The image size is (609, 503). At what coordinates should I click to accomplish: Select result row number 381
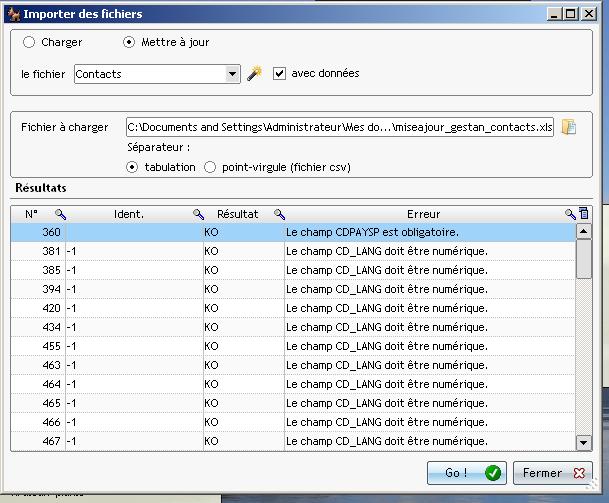[293, 251]
